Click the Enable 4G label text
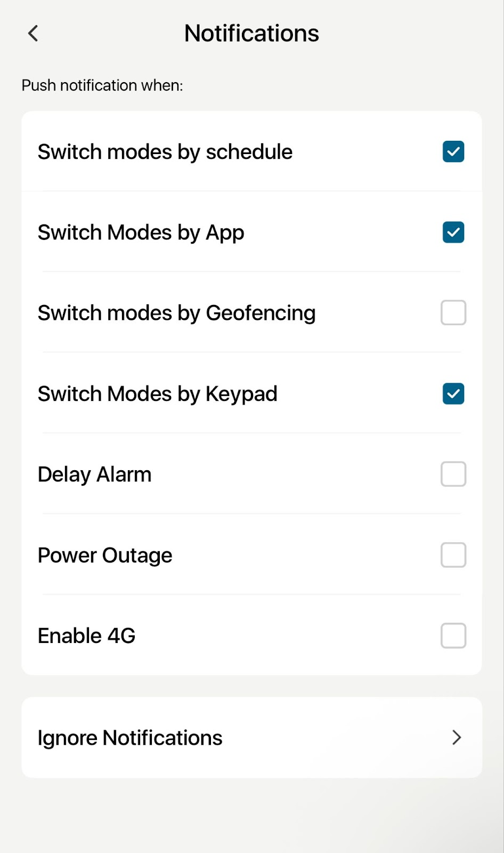This screenshot has width=504, height=853. [x=87, y=636]
